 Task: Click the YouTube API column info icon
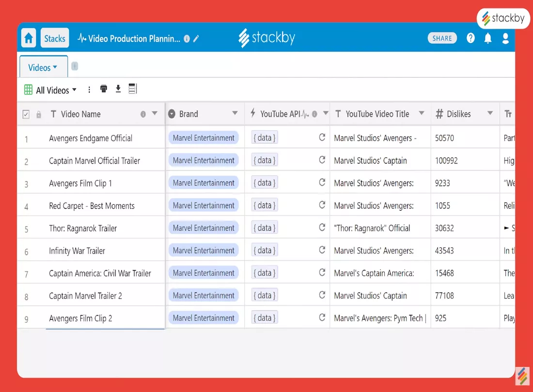[314, 114]
